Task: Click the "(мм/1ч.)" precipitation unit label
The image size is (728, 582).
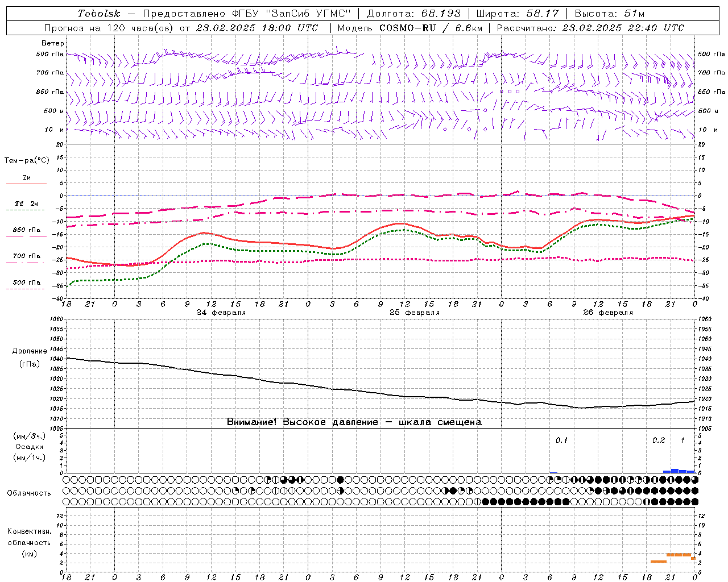Action: click(x=30, y=458)
